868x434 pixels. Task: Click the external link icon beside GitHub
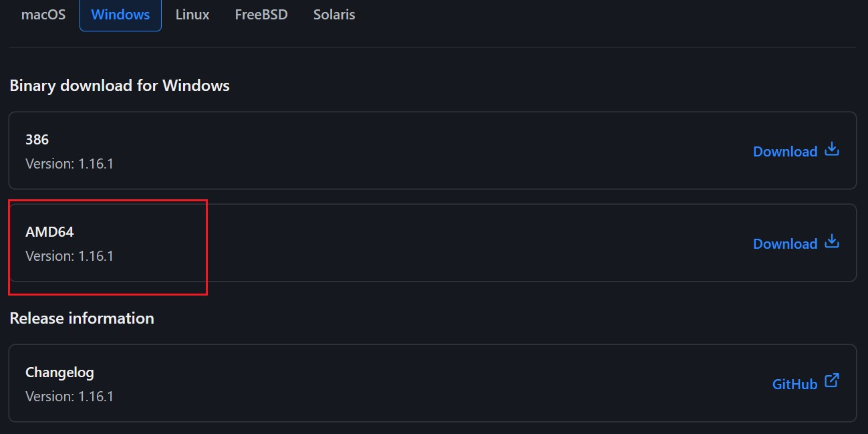831,381
